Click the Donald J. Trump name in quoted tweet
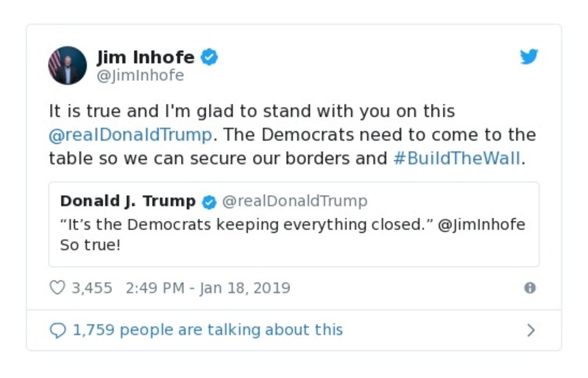Image resolution: width=588 pixels, height=378 pixels. (x=128, y=201)
